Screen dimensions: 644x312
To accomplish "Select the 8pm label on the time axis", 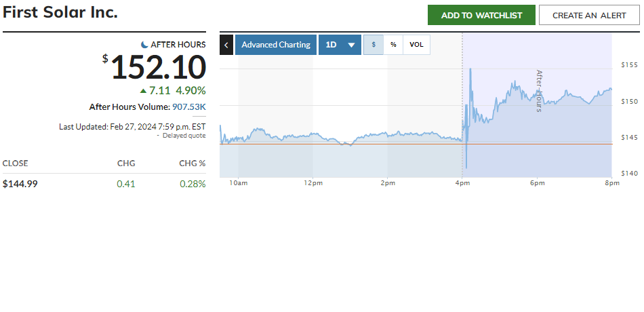I will pos(611,183).
